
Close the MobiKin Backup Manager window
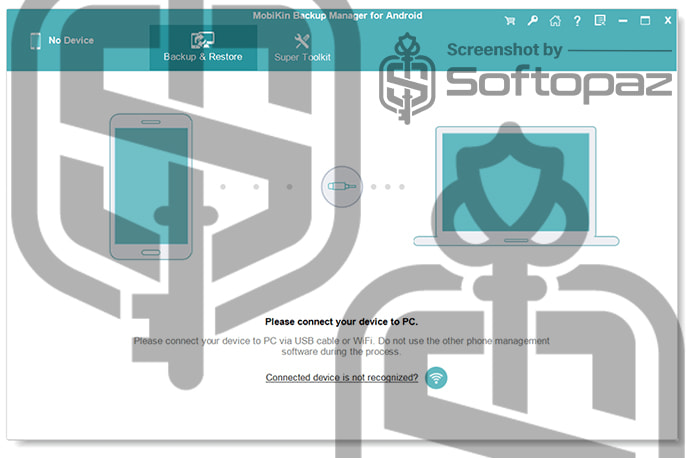667,20
